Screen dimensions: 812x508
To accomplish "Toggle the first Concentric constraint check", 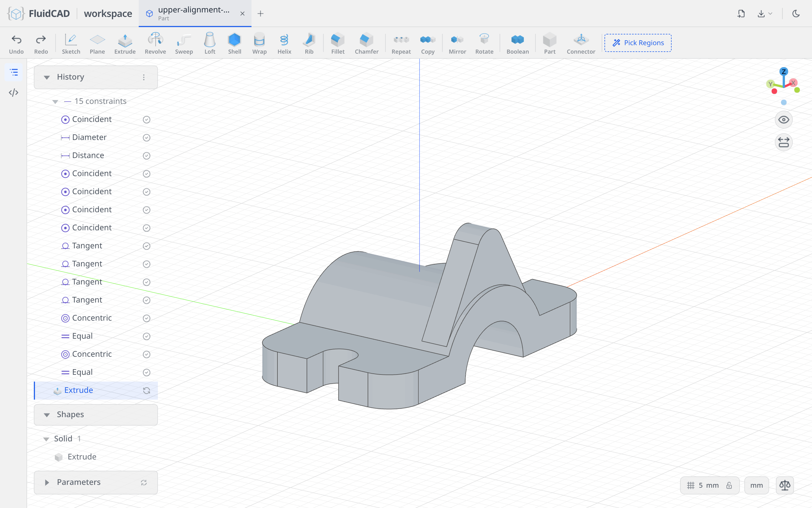I will (146, 318).
